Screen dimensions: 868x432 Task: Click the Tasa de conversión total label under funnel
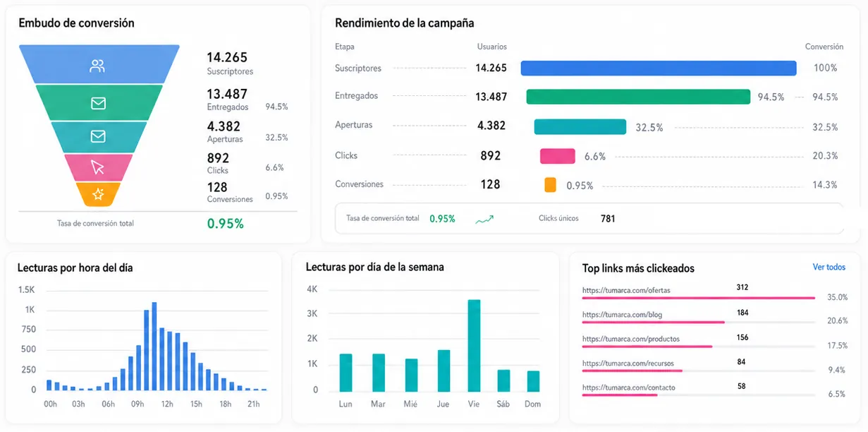[x=95, y=223]
